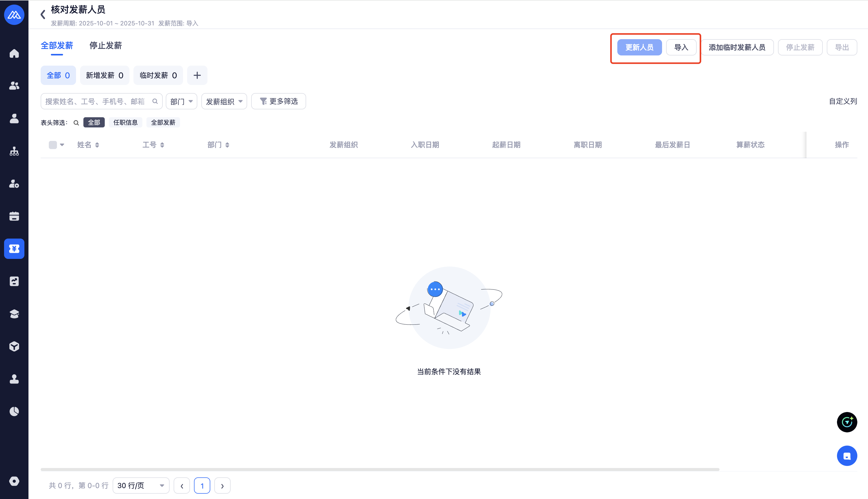Click the header filter search magnifier icon
This screenshot has height=499, width=868.
(76, 123)
